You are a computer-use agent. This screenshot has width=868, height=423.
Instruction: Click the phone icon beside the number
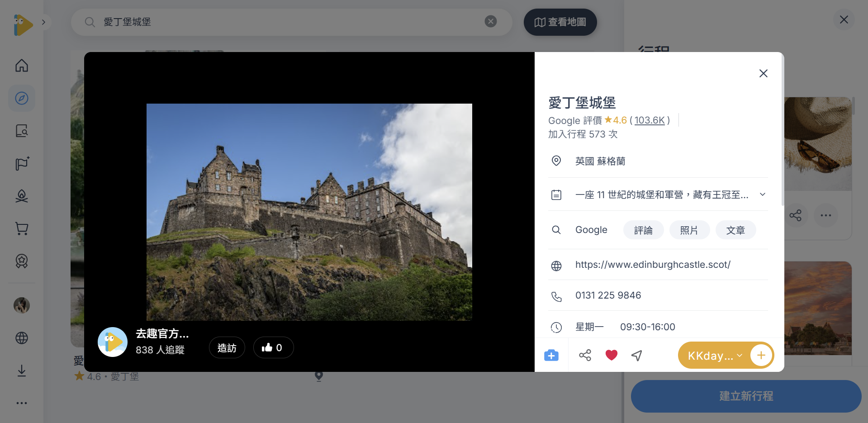[556, 296]
